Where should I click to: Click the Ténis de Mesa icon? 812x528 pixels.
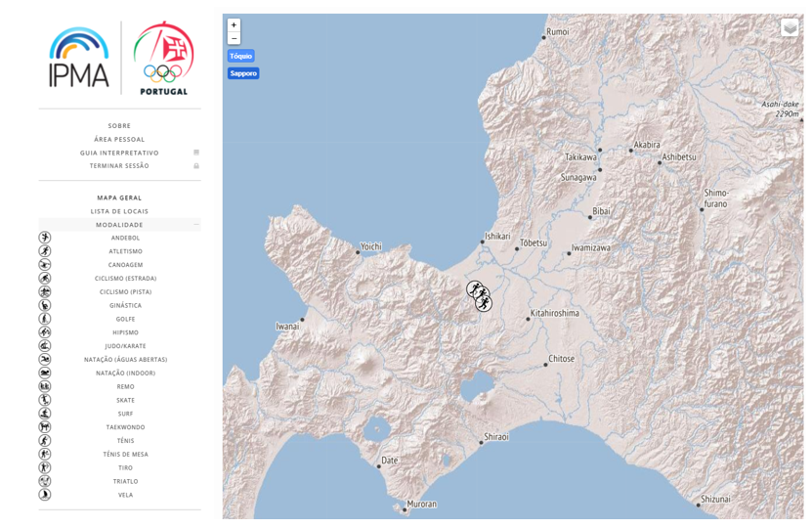[45, 454]
